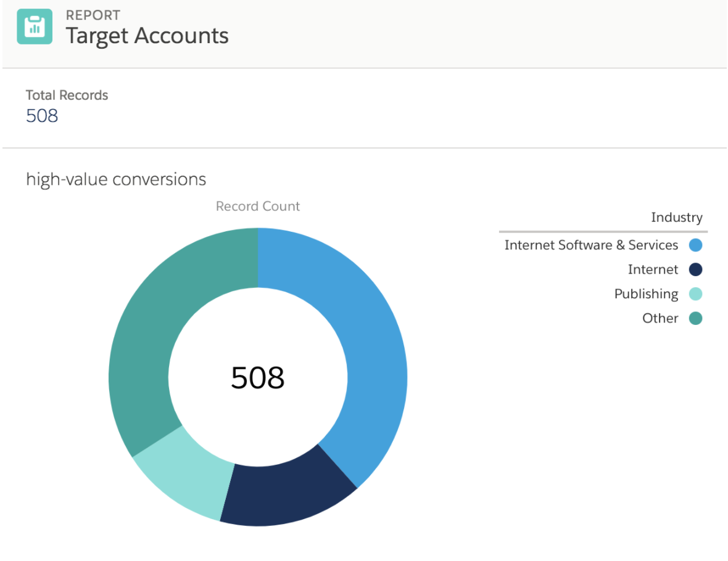Screen dimensions: 728x561
Task: Click the Total Records label
Action: (x=67, y=95)
